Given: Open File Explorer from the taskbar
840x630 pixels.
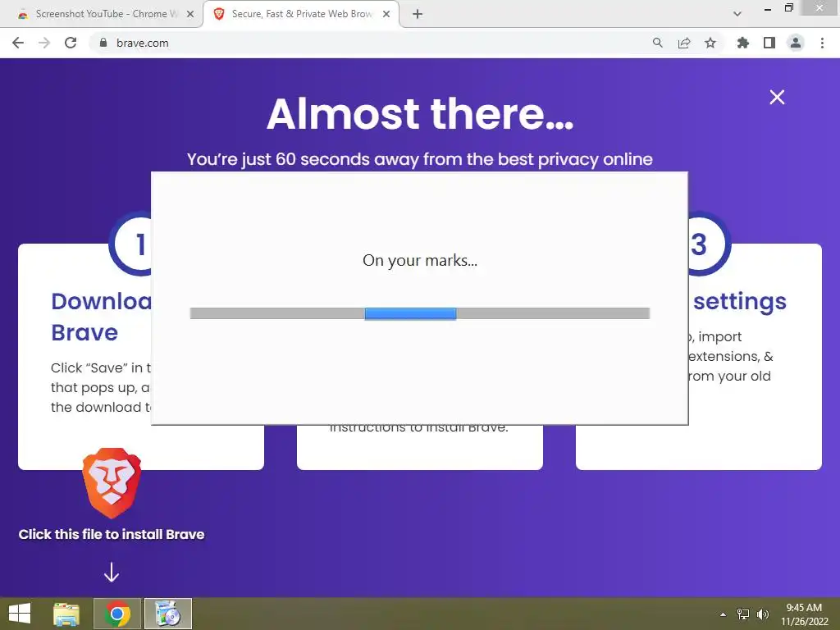Looking at the screenshot, I should click(x=66, y=614).
